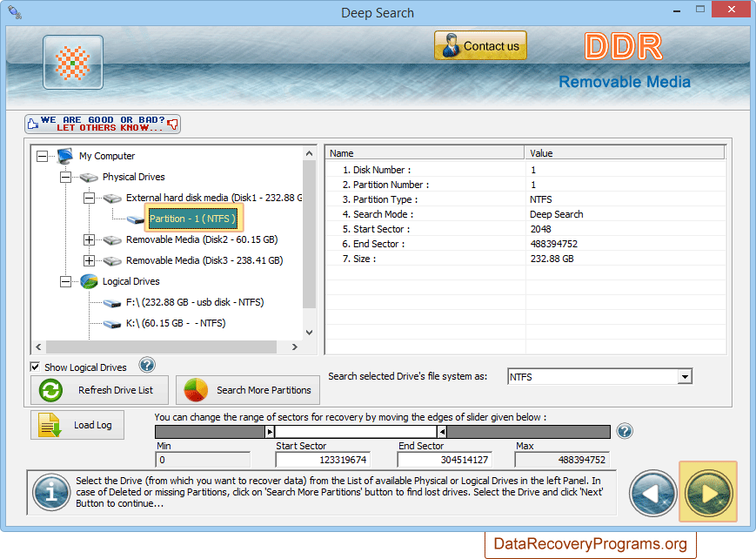Click the Min value field
This screenshot has width=756, height=559.
[203, 460]
